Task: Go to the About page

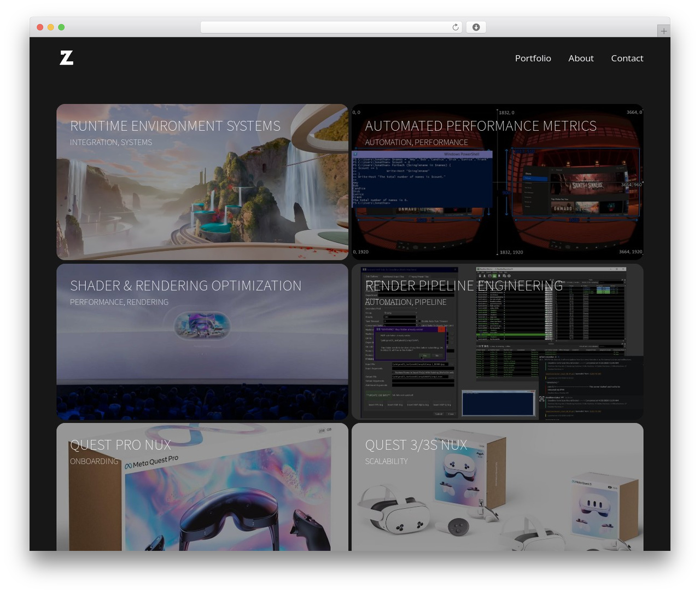Action: (x=581, y=58)
